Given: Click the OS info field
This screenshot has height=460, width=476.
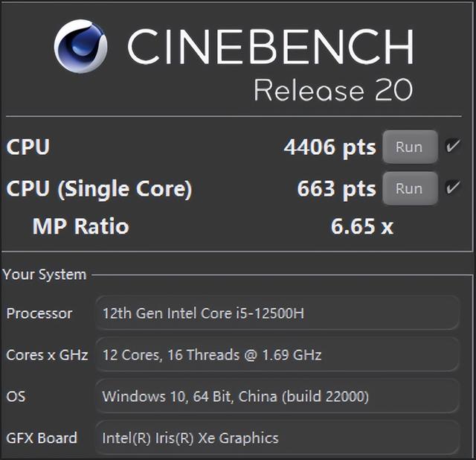Looking at the screenshot, I should pos(277,396).
